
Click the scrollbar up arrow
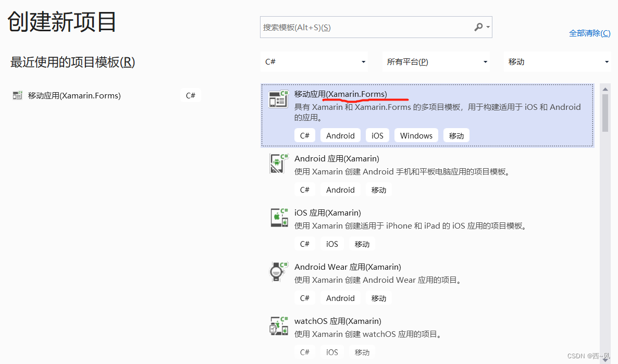tap(605, 90)
